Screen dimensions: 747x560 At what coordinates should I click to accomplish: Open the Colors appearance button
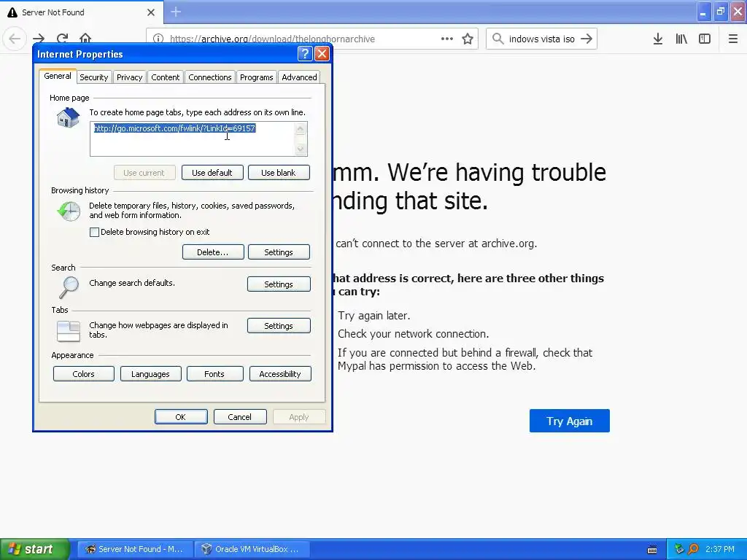coord(83,374)
